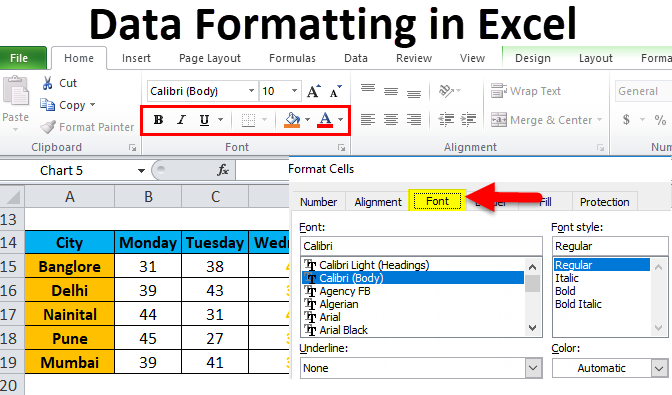Toggle Bold formatting
672x395 pixels.
158,120
